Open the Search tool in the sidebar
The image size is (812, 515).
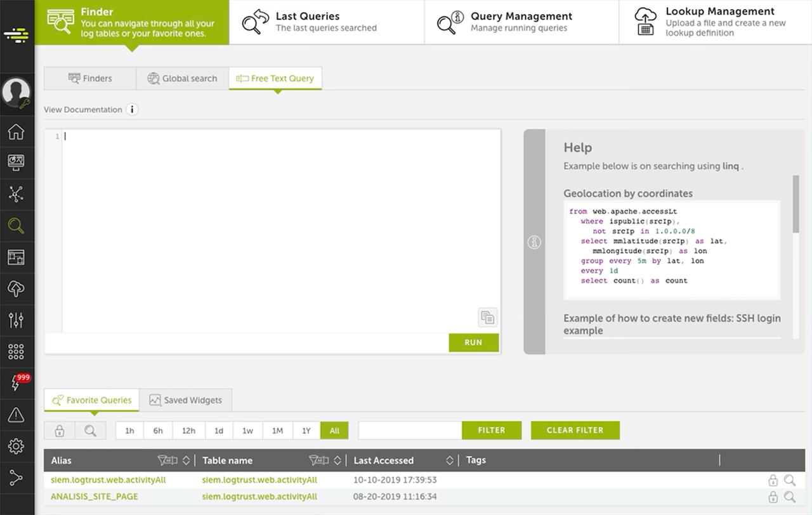pyautogui.click(x=17, y=225)
